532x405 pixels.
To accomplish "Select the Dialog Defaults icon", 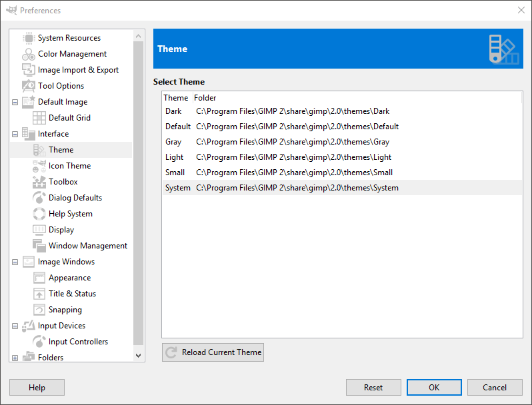I will tap(39, 198).
